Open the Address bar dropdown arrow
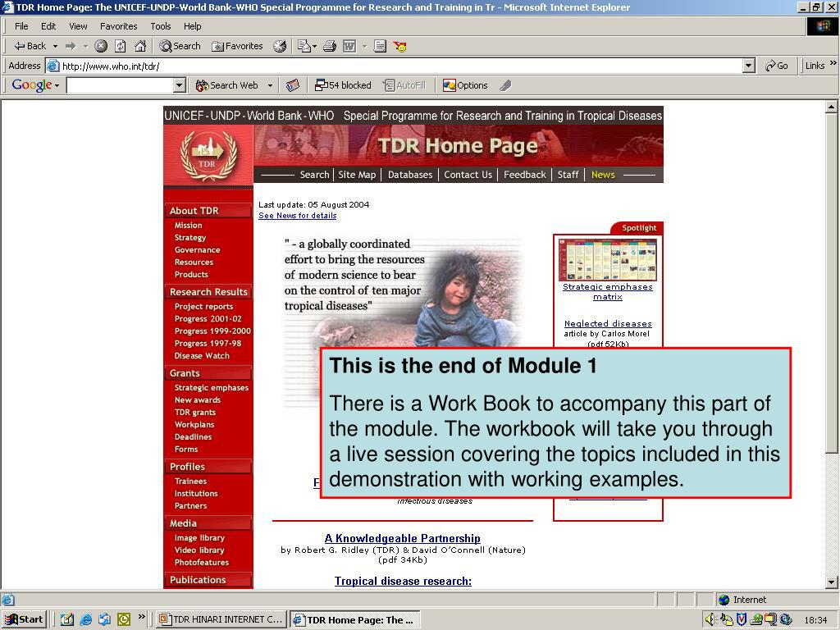This screenshot has height=630, width=840. pyautogui.click(x=750, y=66)
